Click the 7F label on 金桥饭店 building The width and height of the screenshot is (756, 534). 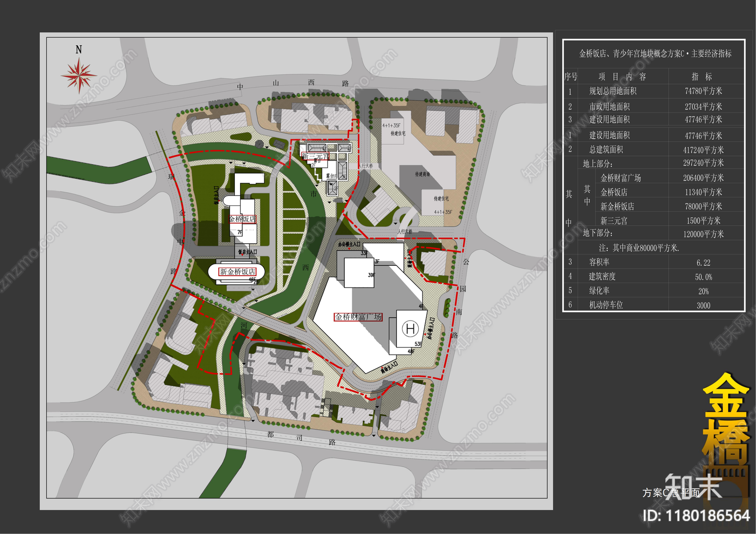point(240,232)
